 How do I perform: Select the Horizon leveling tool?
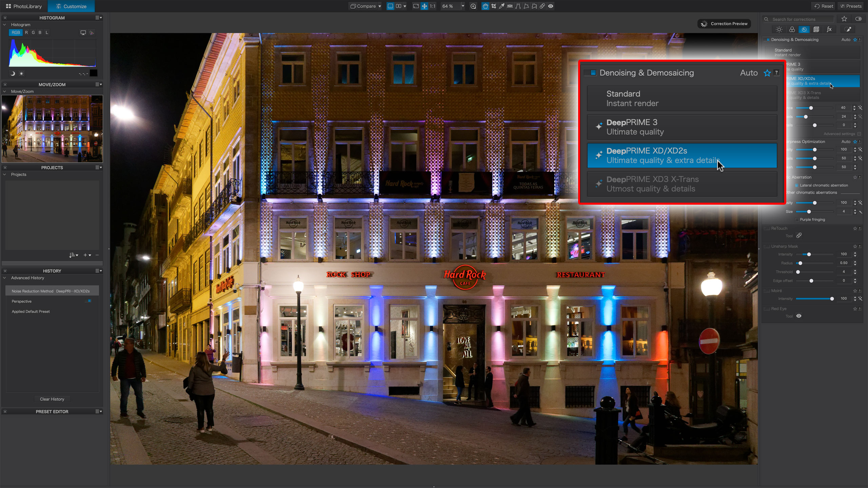[510, 6]
